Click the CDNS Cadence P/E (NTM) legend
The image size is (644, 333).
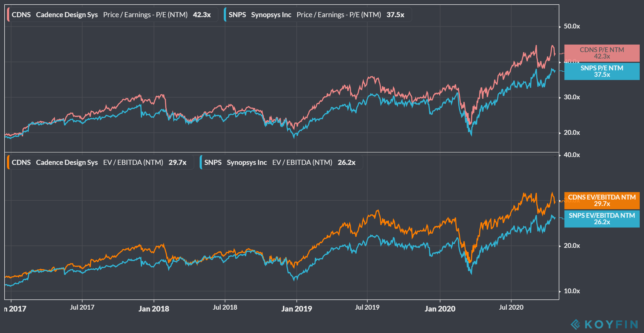[112, 15]
